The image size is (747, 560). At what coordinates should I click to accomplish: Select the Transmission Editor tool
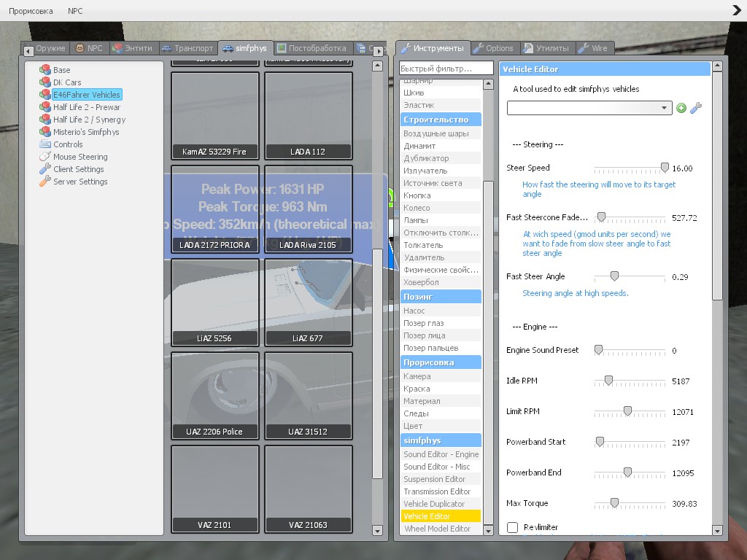tap(437, 491)
